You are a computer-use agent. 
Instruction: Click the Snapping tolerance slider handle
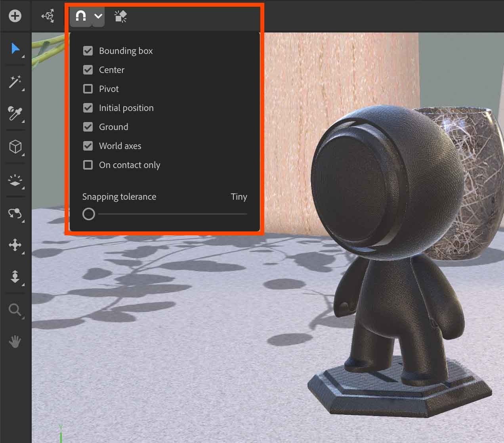pyautogui.click(x=89, y=214)
